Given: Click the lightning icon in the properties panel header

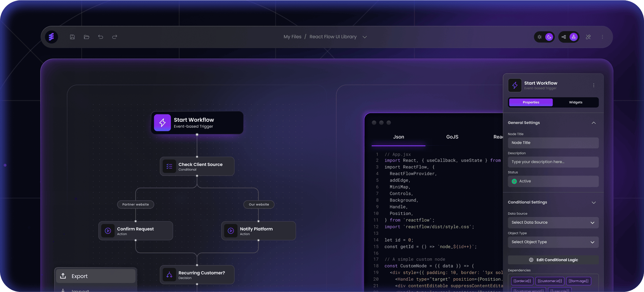Looking at the screenshot, I should [515, 85].
